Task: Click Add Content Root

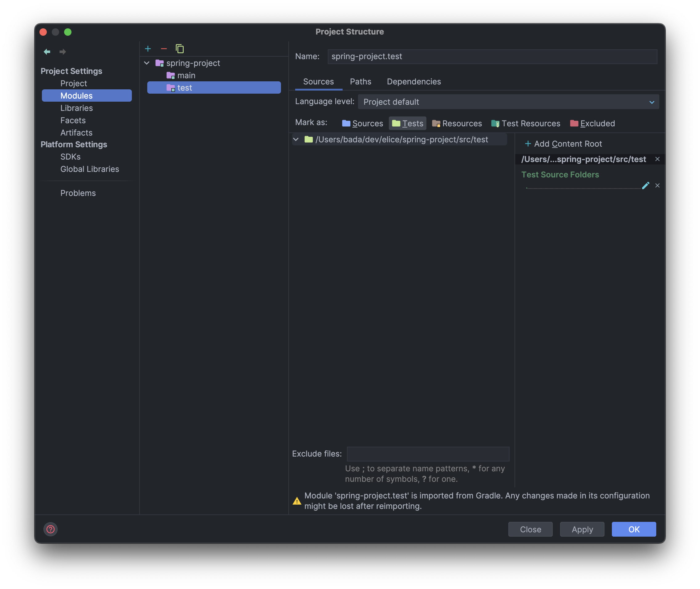Action: click(x=564, y=144)
